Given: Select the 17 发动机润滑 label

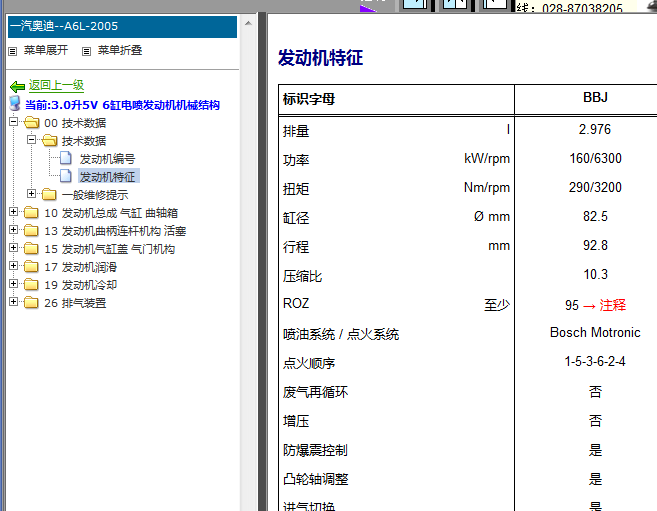Looking at the screenshot, I should [80, 267].
